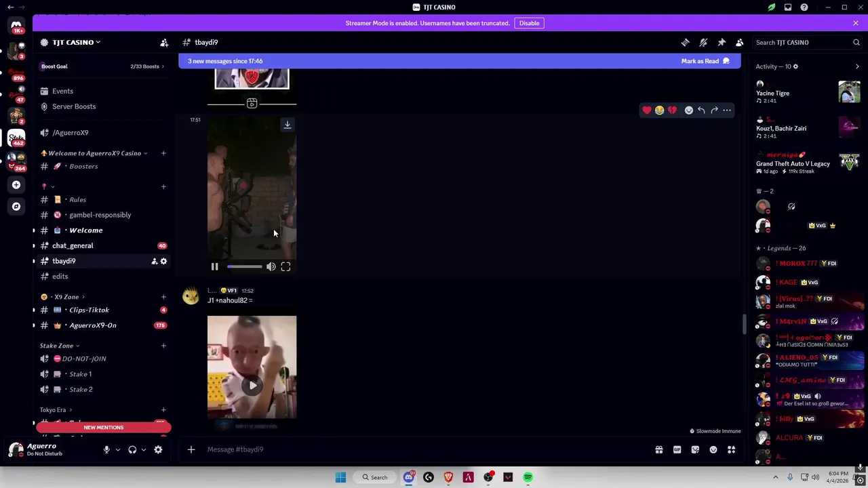This screenshot has width=868, height=488.
Task: Open Server Boosts
Action: 102,106
